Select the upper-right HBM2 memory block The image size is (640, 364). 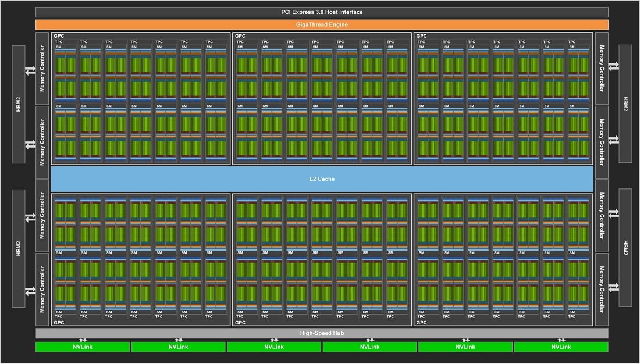tap(625, 104)
